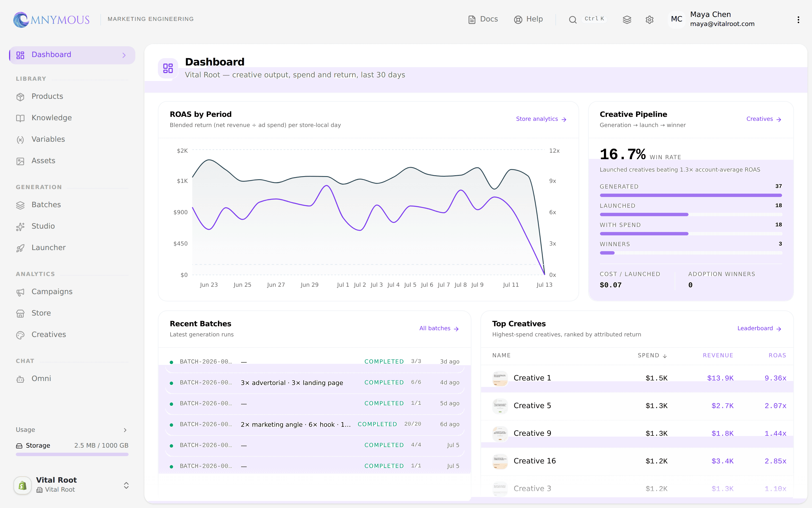Expand the Dashboard chevron arrow
Viewport: 812px width, 508px height.
point(124,55)
